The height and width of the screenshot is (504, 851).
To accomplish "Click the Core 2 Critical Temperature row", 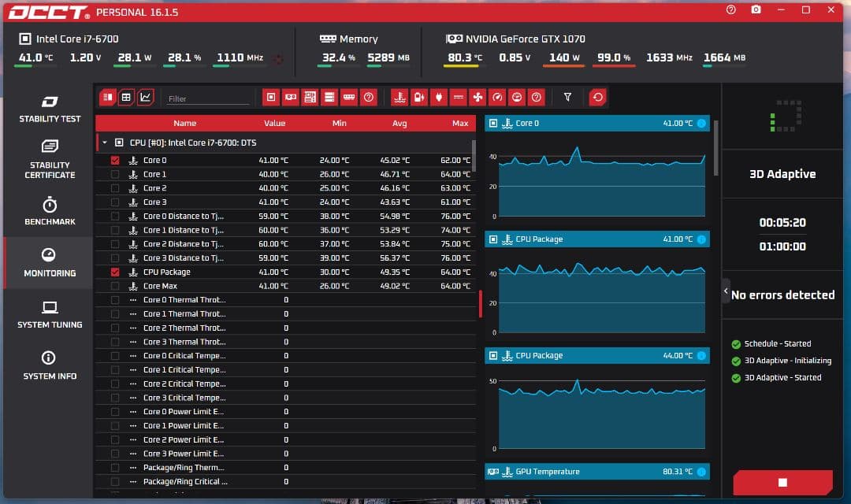I will [x=285, y=384].
